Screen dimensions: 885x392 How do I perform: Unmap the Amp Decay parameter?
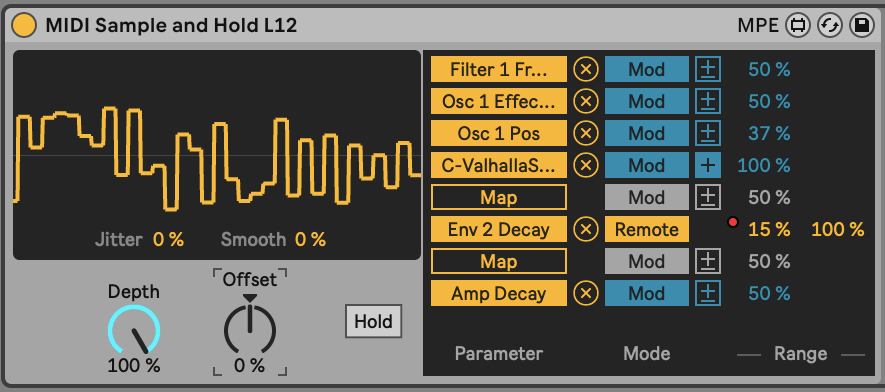(586, 293)
